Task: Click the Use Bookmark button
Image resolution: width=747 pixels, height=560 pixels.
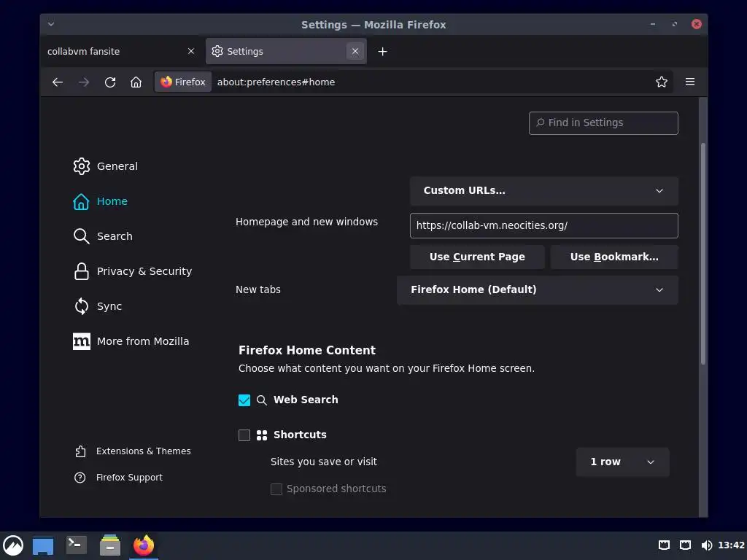Action: 614,257
